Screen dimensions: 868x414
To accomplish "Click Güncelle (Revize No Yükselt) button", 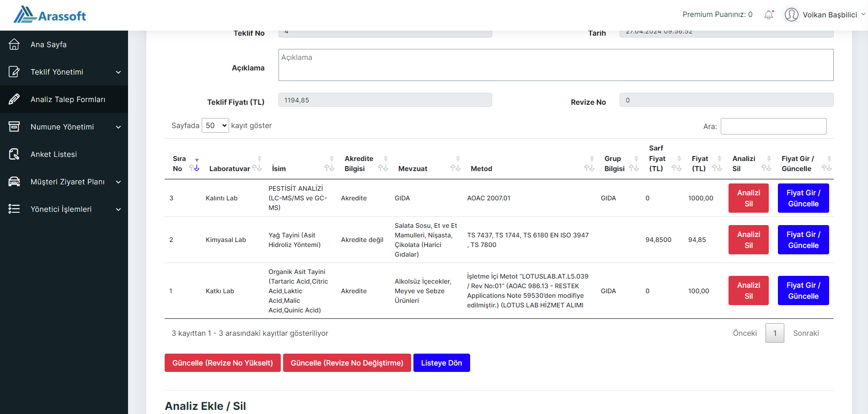I will click(x=223, y=363).
